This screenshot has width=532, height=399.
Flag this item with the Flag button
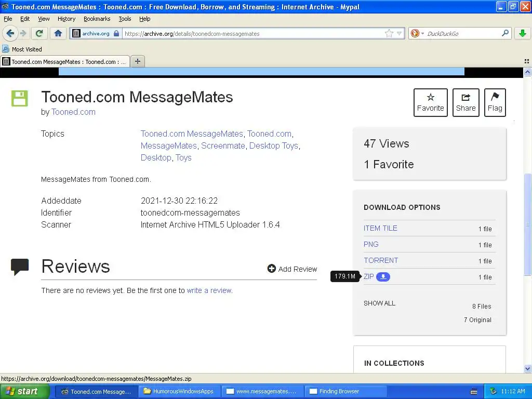[495, 102]
